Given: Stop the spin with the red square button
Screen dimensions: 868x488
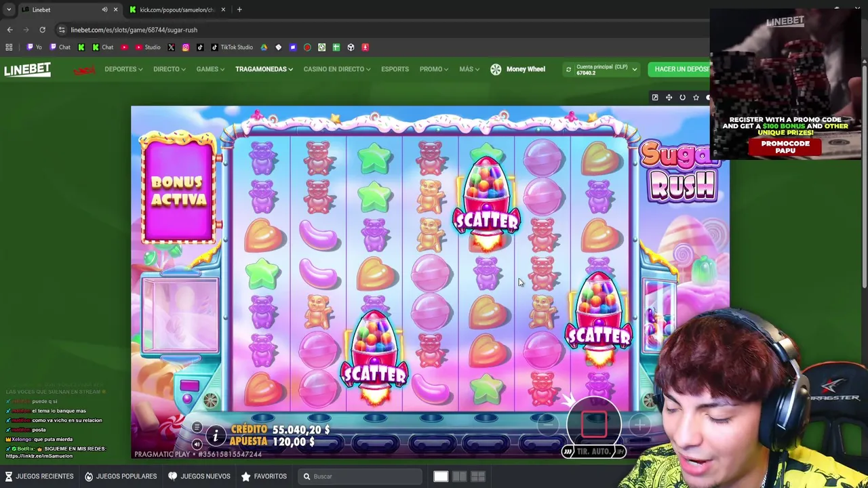Looking at the screenshot, I should point(594,424).
